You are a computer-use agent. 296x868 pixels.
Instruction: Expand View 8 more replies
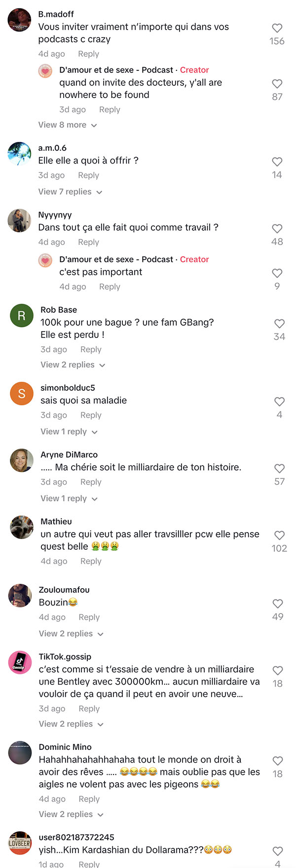coord(68,125)
